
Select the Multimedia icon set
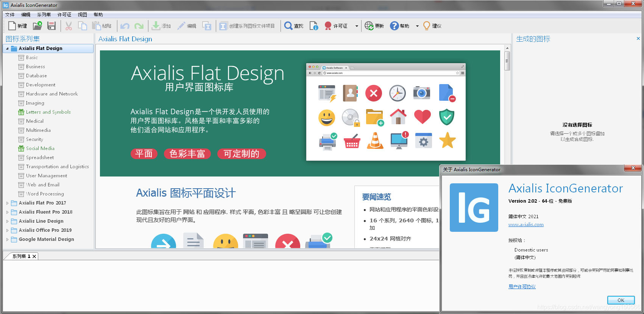click(38, 130)
